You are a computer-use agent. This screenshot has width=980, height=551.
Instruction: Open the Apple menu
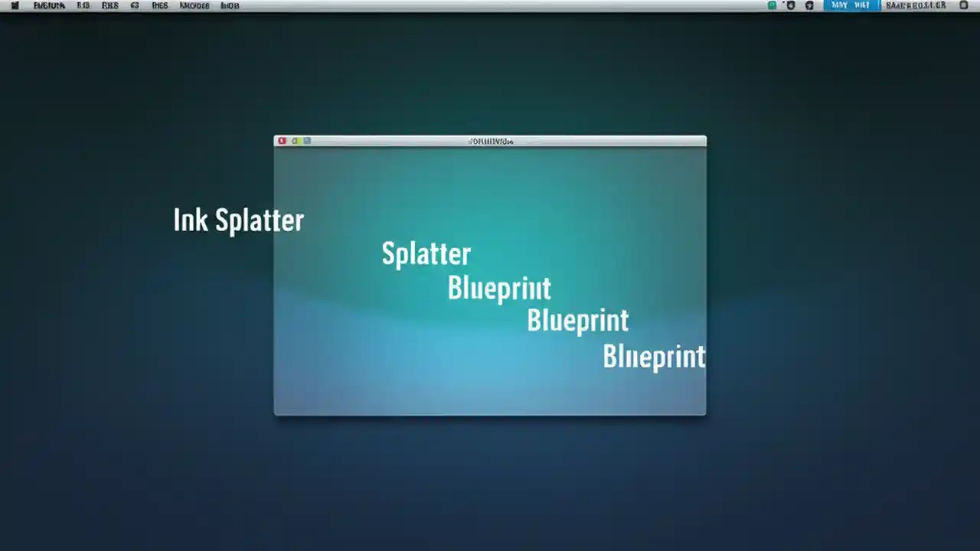click(x=15, y=5)
